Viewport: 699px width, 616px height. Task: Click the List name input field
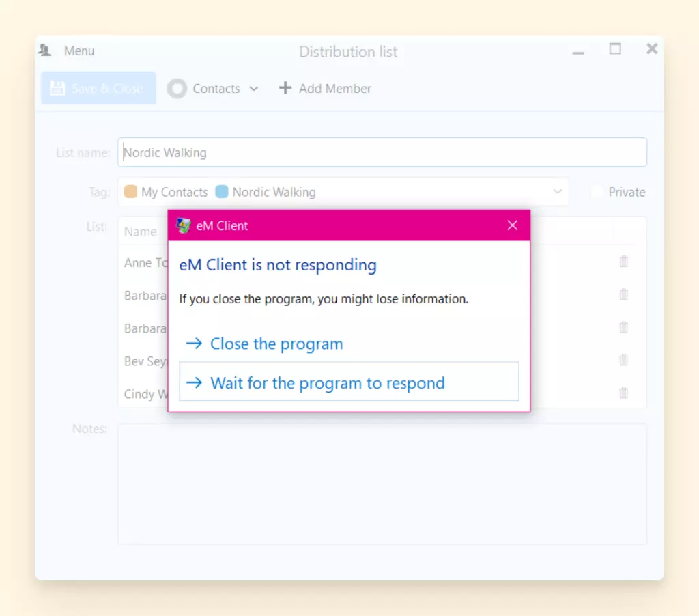[x=382, y=152]
